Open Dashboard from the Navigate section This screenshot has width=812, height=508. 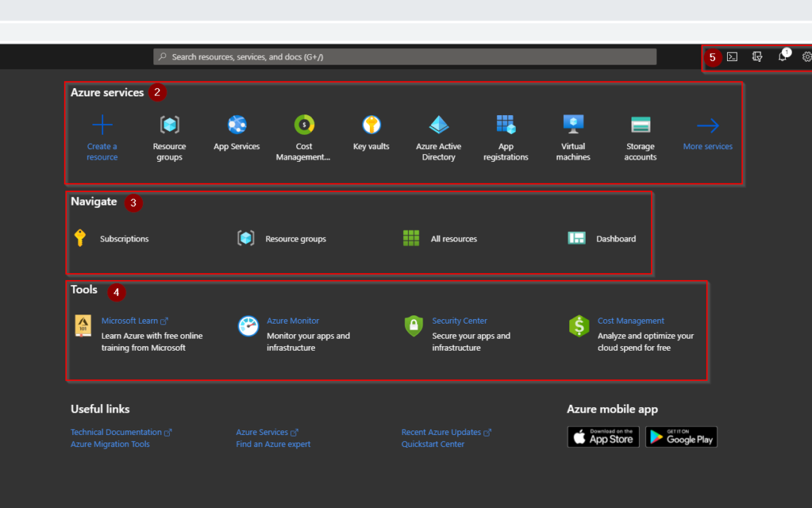tap(616, 239)
